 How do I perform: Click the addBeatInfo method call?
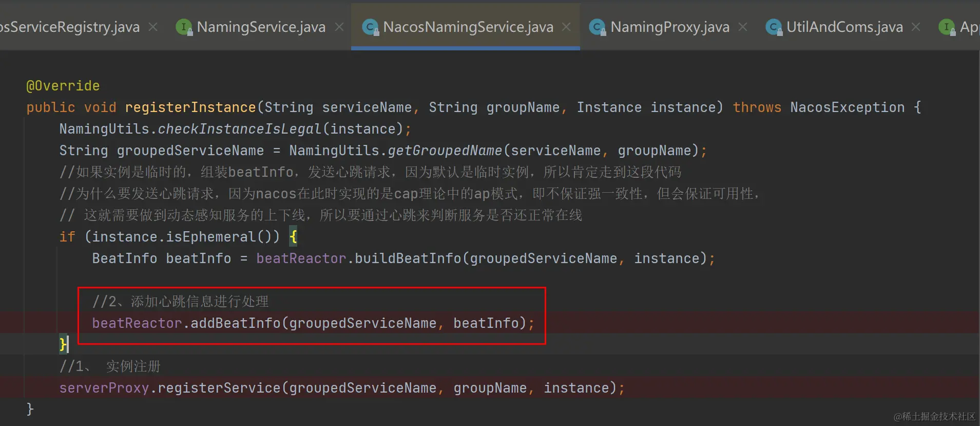236,323
